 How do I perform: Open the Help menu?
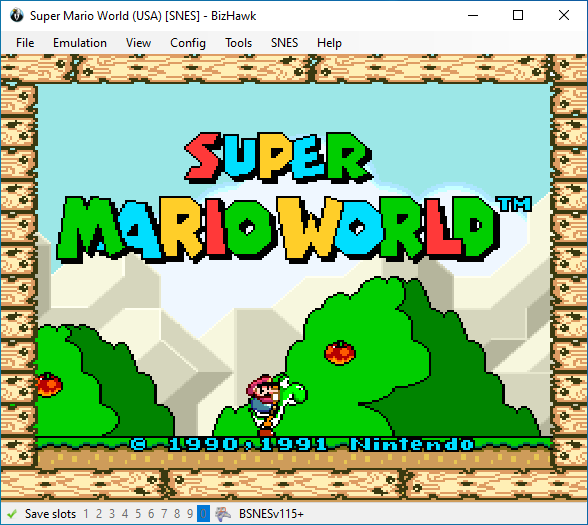click(329, 43)
